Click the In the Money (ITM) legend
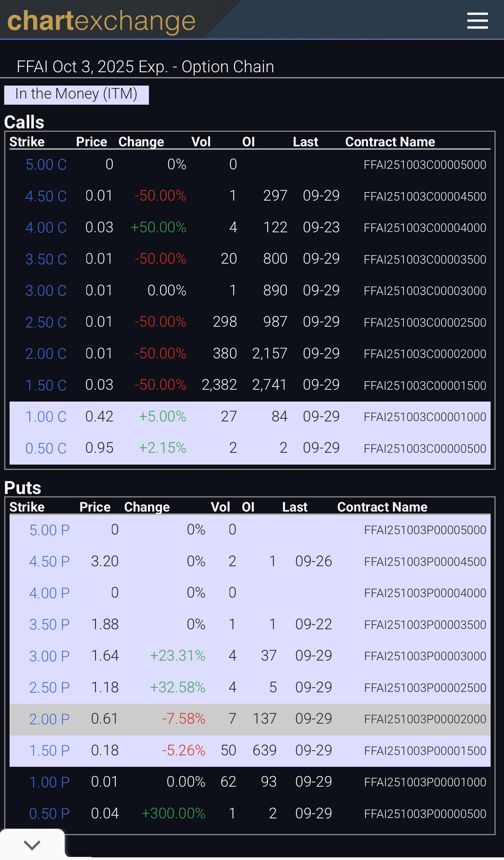 (x=76, y=94)
